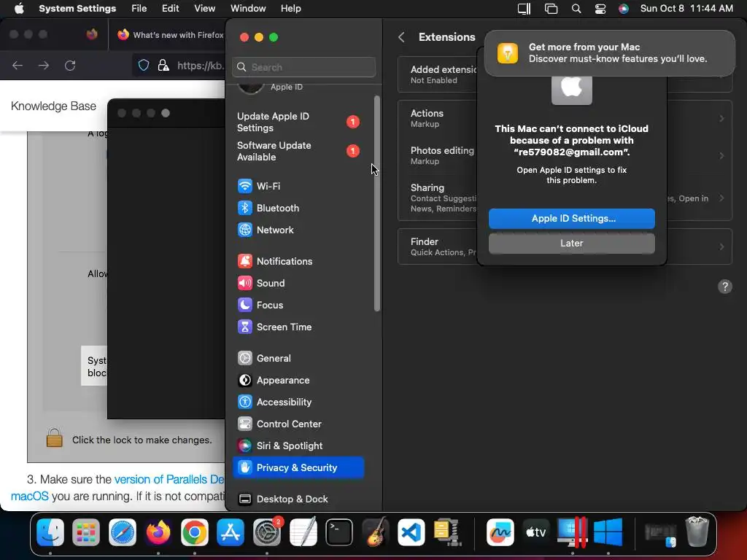
Task: Open Spotlight search in menu bar
Action: pyautogui.click(x=576, y=9)
